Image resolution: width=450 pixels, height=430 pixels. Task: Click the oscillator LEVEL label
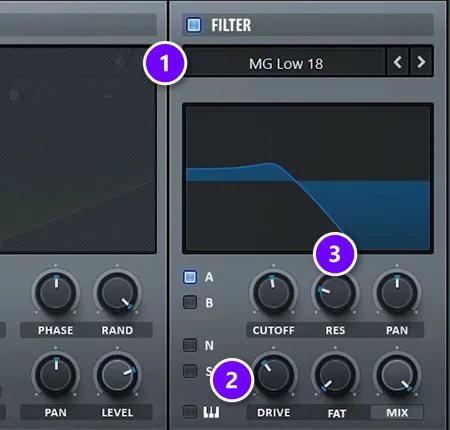pos(117,413)
